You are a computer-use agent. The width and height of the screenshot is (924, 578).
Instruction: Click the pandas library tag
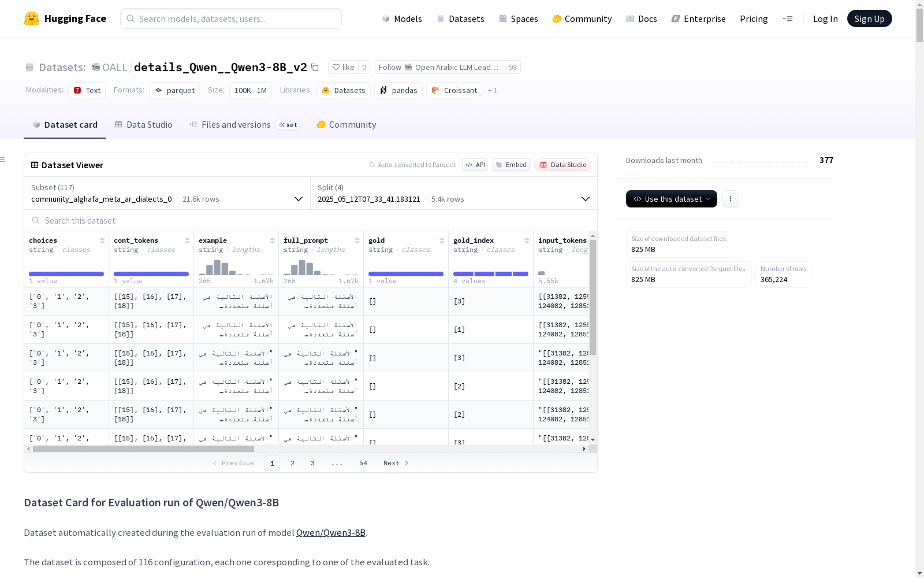click(x=398, y=90)
